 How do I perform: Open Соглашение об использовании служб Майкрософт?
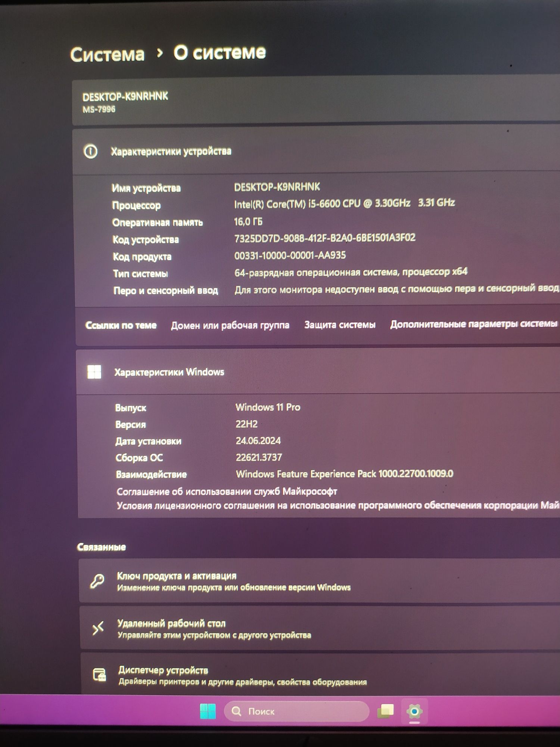click(227, 492)
